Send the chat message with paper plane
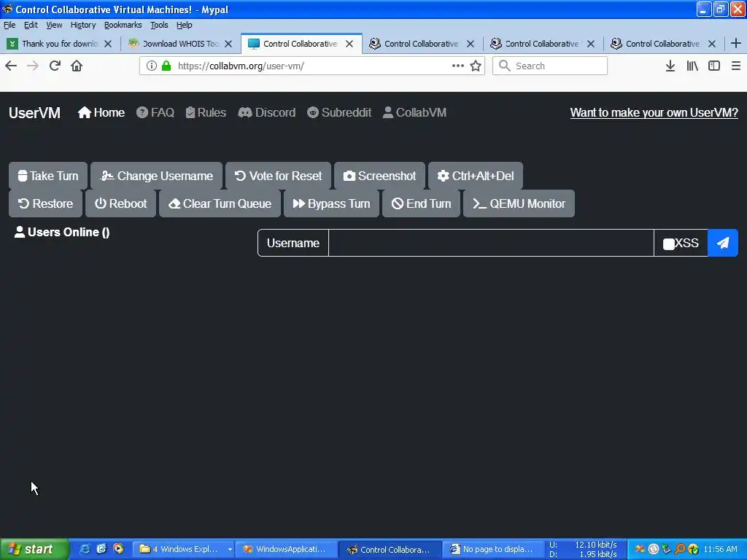 point(723,243)
